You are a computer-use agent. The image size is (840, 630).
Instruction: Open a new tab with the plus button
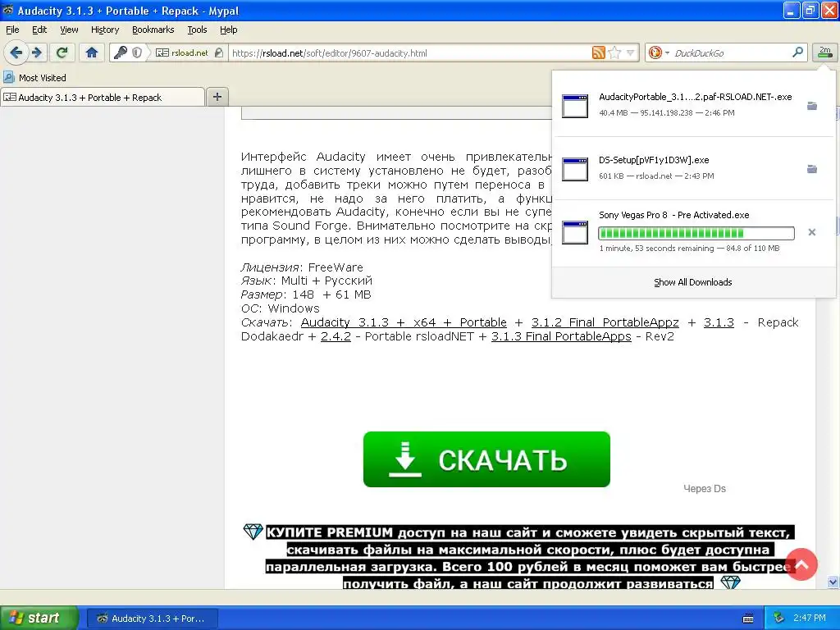tap(217, 97)
